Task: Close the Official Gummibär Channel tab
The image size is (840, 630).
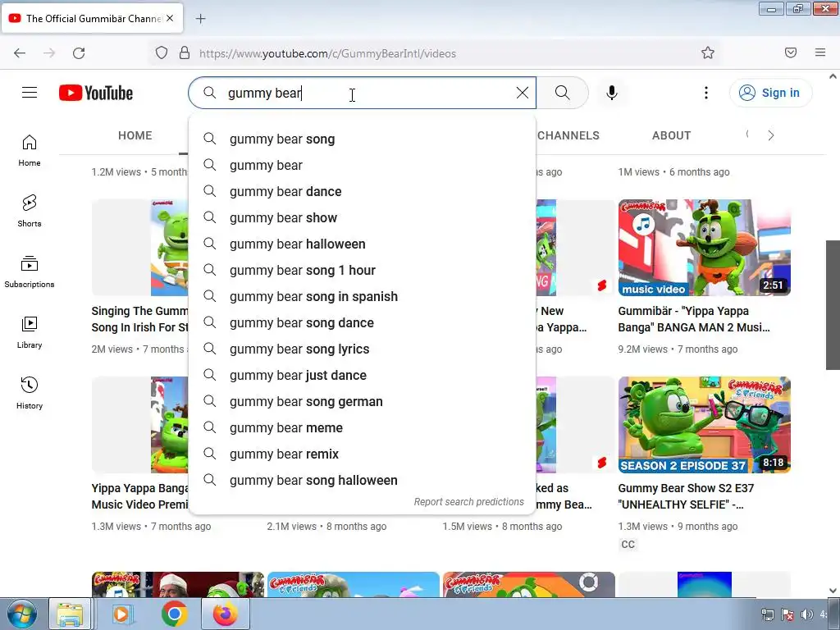Action: [x=170, y=18]
